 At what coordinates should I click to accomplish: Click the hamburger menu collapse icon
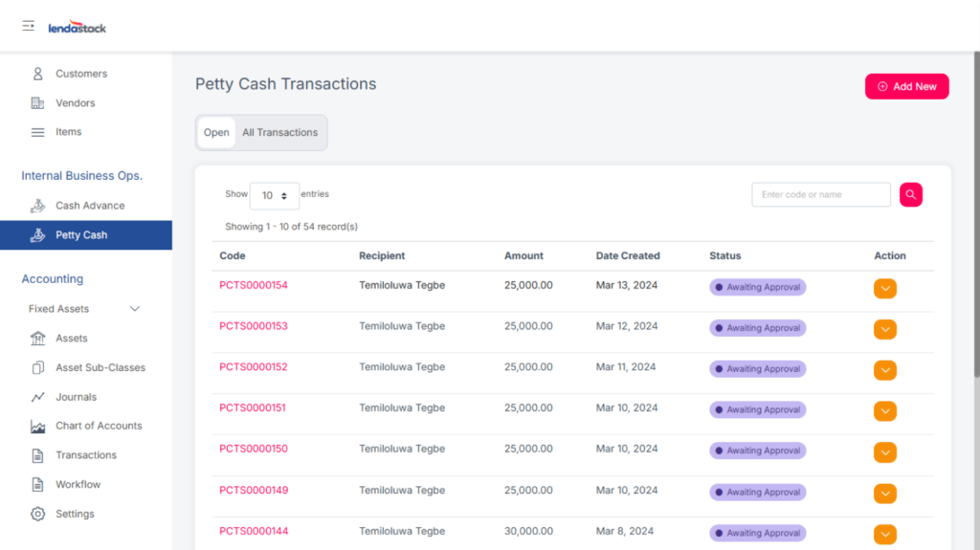coord(29,26)
